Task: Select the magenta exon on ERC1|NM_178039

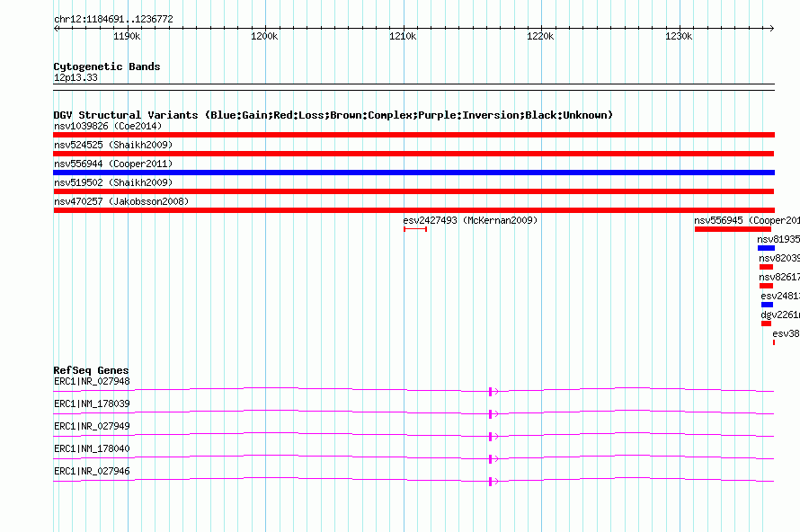Action: tap(490, 414)
